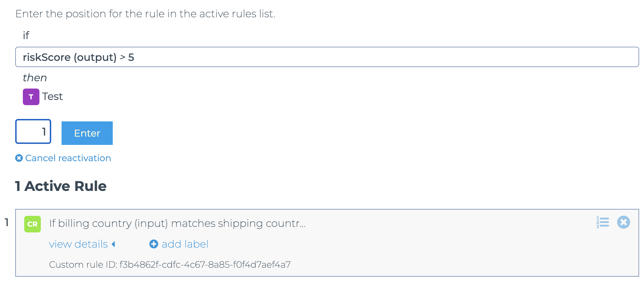Click the green CR rule badge

click(x=33, y=224)
